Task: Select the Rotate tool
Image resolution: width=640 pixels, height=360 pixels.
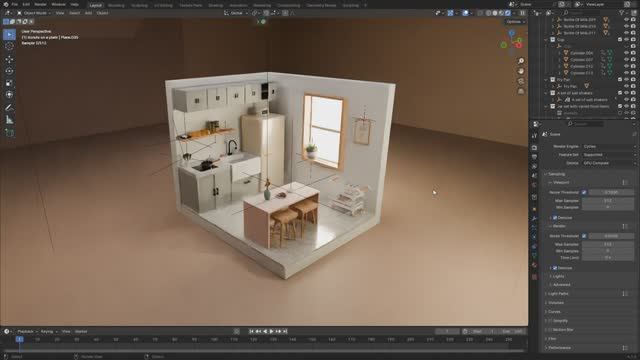Action: pyautogui.click(x=9, y=71)
